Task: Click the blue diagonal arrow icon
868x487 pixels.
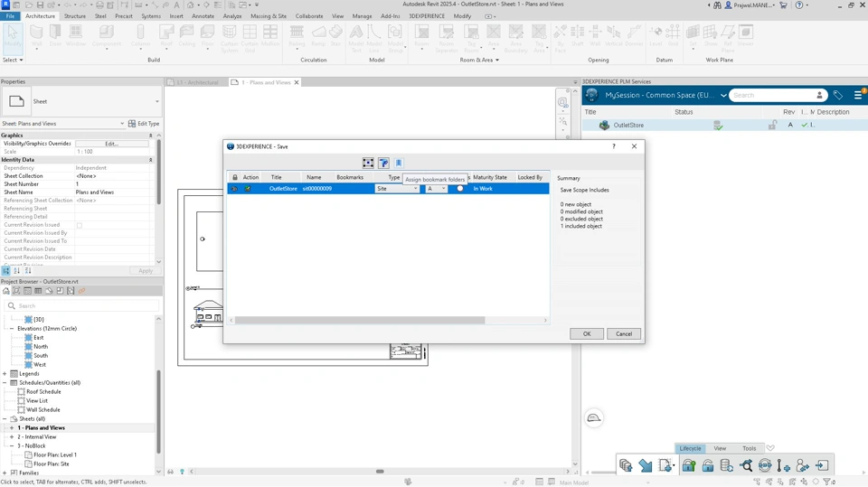Action: pos(646,465)
